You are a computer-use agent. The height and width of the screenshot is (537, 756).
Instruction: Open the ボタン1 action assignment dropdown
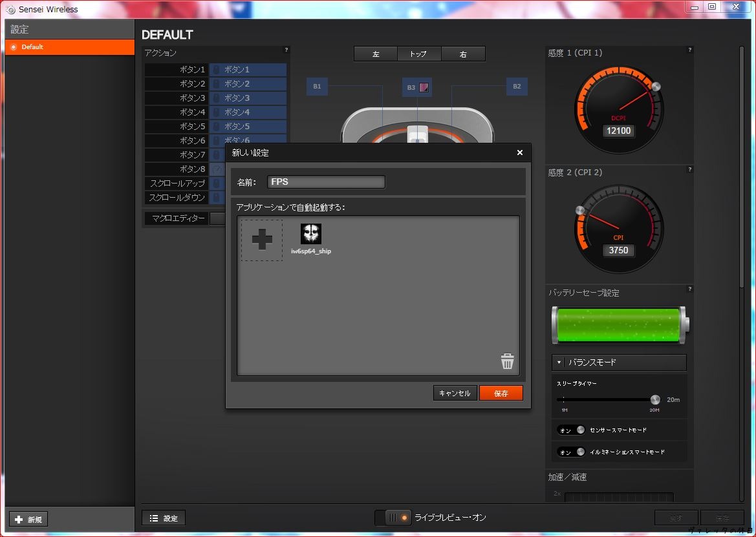click(248, 70)
